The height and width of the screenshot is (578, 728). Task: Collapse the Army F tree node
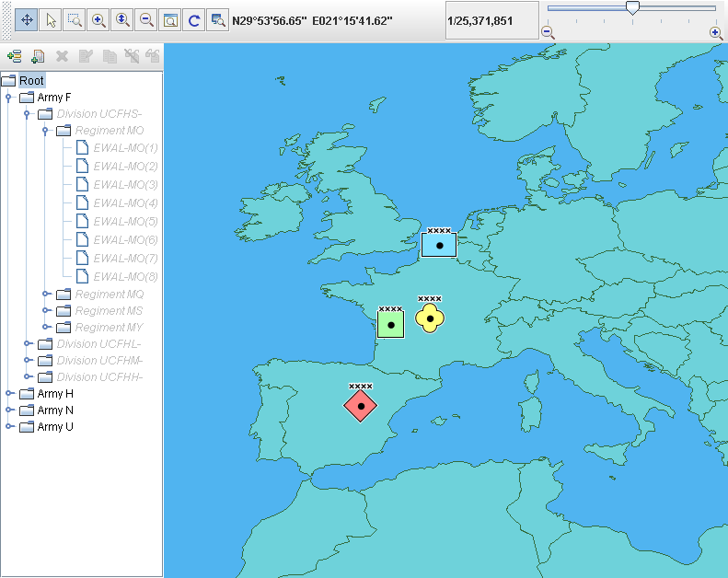[8, 98]
